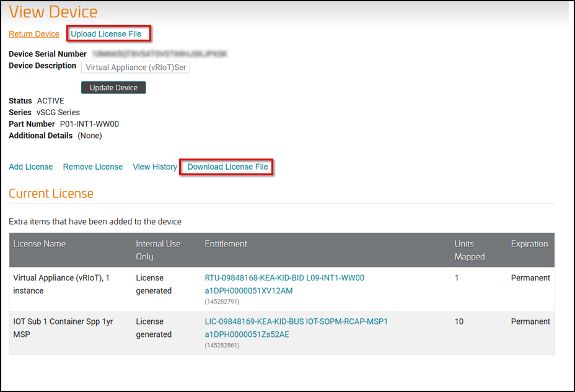Click Download License File link
Screen dimensions: 575x392
tap(228, 167)
